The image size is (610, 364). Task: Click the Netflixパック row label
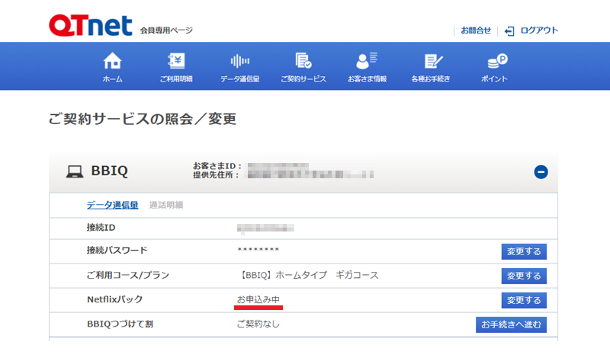115,299
